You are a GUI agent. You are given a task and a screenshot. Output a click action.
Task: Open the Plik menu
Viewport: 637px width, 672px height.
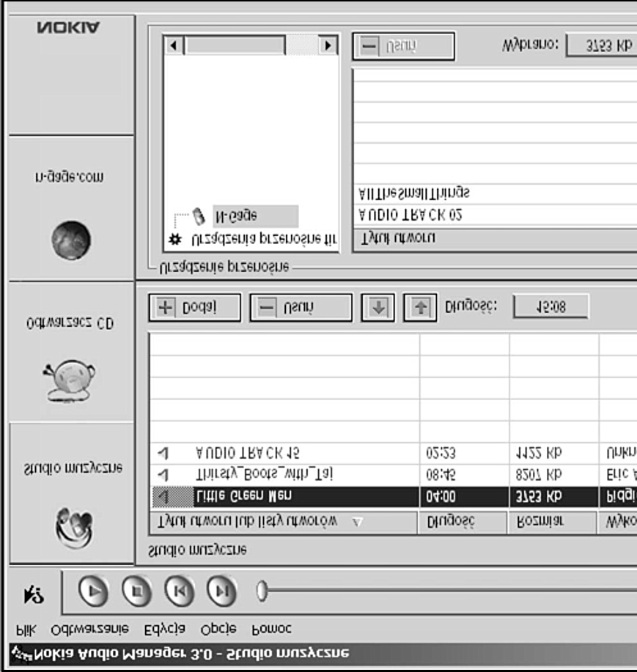[x=26, y=629]
